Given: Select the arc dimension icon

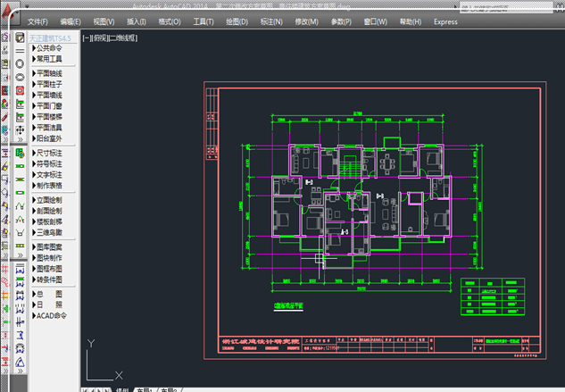Looking at the screenshot, I should [20, 349].
